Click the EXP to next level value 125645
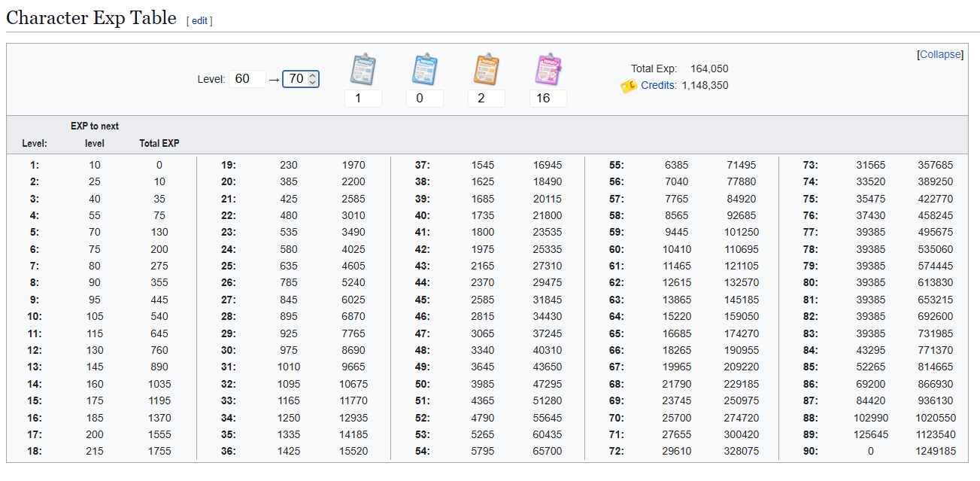Viewport: 980px width, 481px height. point(870,434)
